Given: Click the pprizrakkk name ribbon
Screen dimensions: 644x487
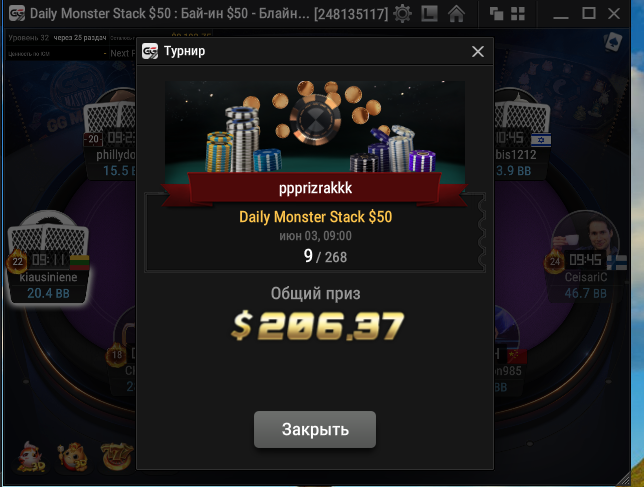Looking at the screenshot, I should [x=315, y=188].
